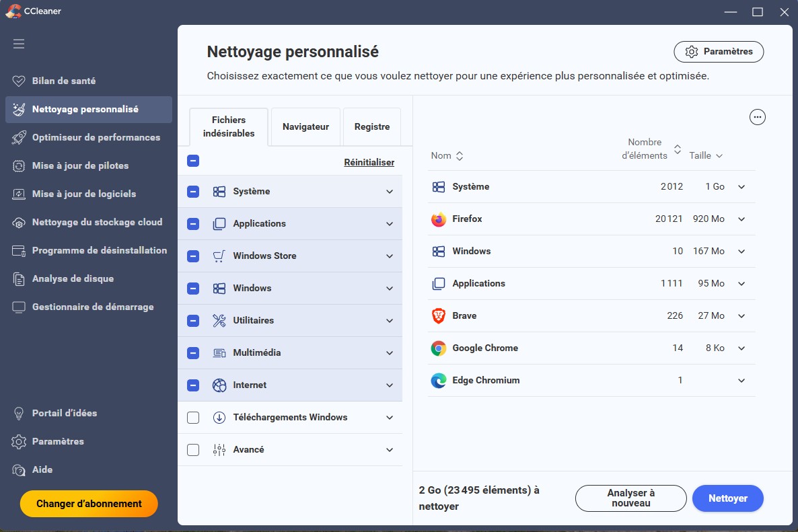Open Gestionnaire de démarrage monitor icon
Image resolution: width=798 pixels, height=532 pixels.
pos(19,307)
